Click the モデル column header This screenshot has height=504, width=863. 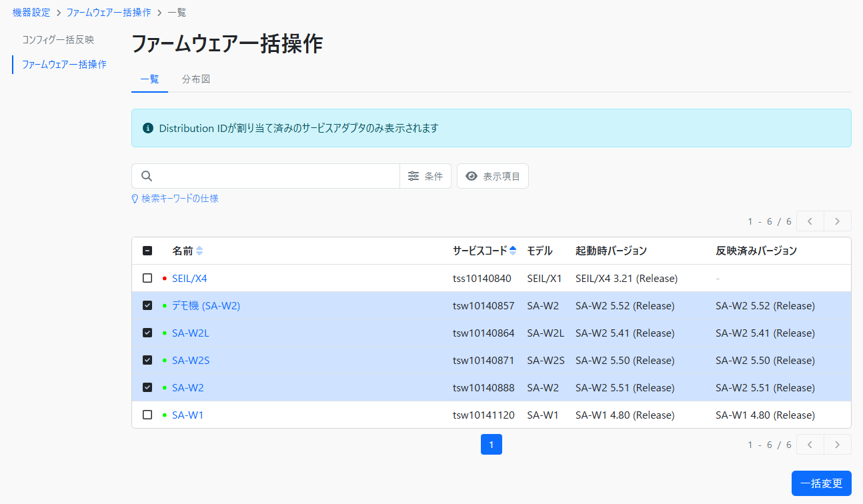click(540, 251)
